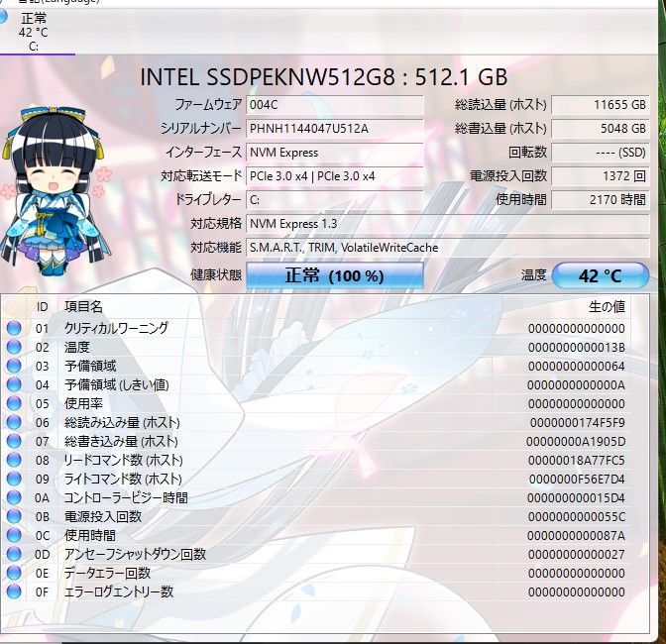Select the エラーログエントリー数 attribute name
Viewport: 666px width, 644px height.
point(119,591)
